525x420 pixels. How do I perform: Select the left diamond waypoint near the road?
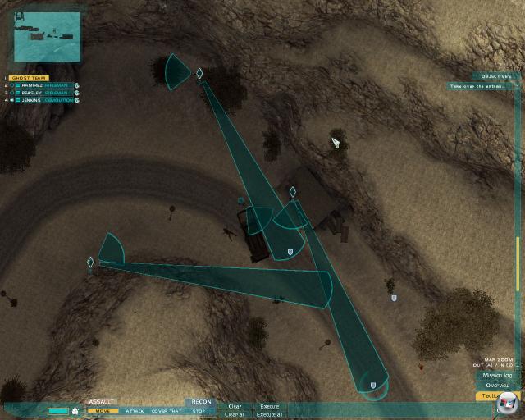pos(90,262)
